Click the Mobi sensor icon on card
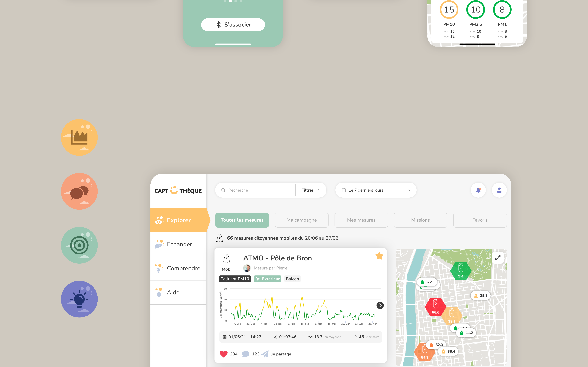This screenshot has width=588, height=367. (x=226, y=258)
